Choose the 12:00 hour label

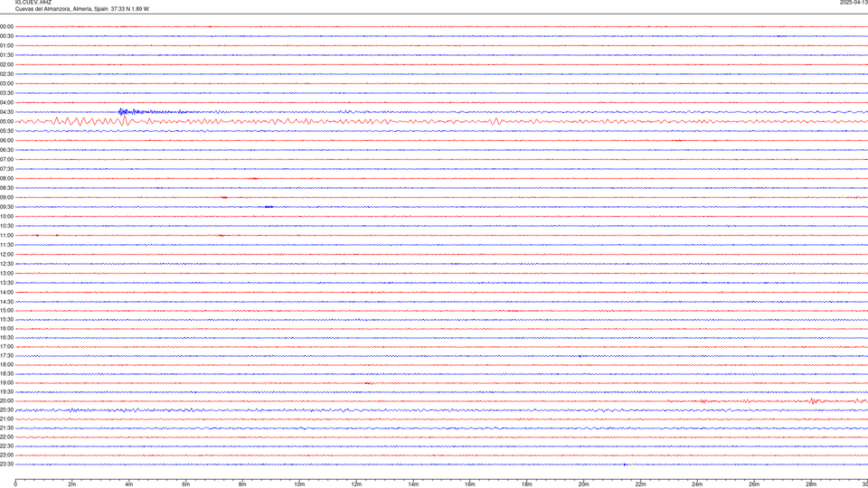(6, 255)
